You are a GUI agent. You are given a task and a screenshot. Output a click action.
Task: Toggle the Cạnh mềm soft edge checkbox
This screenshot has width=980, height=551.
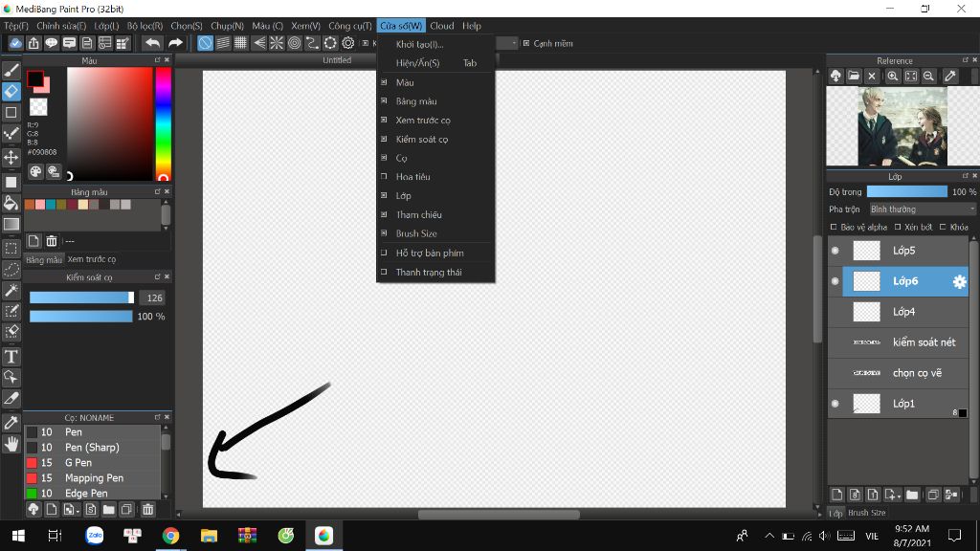pyautogui.click(x=526, y=43)
